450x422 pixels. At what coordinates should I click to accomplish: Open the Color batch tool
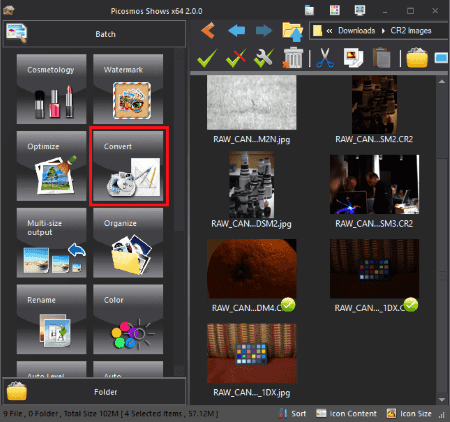[128, 319]
